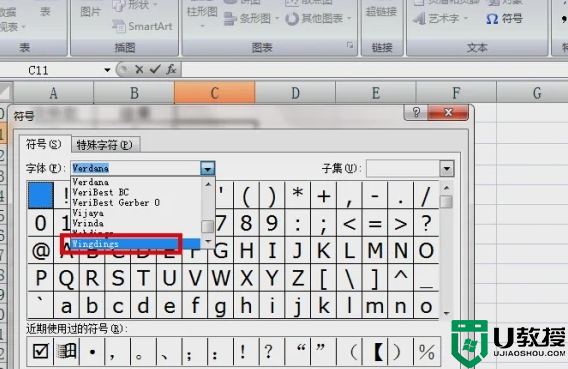Open the other charts (其他图表) menu
Viewport: 568px width, 369px height.
[318, 18]
